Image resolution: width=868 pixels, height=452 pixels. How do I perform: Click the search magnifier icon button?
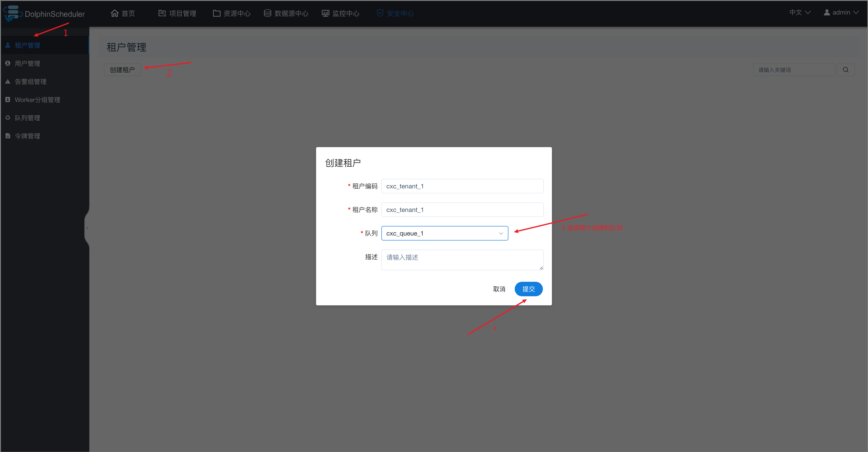pyautogui.click(x=845, y=70)
